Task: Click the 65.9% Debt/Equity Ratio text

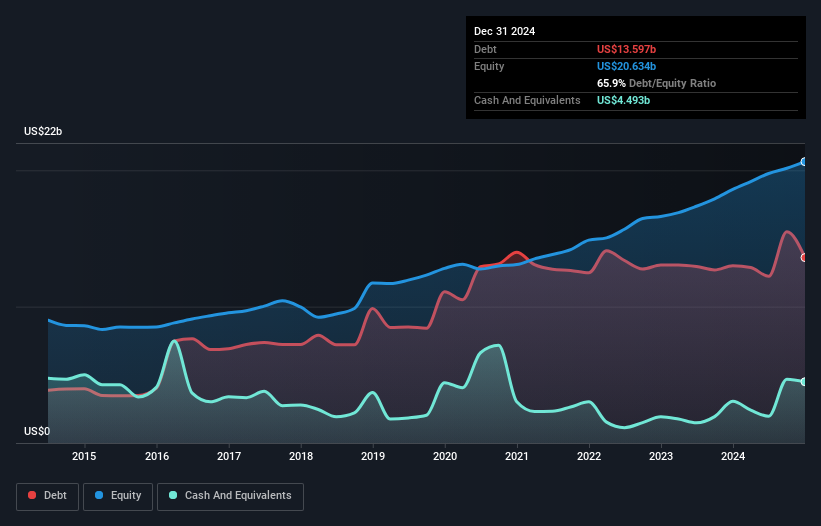Action: (656, 83)
